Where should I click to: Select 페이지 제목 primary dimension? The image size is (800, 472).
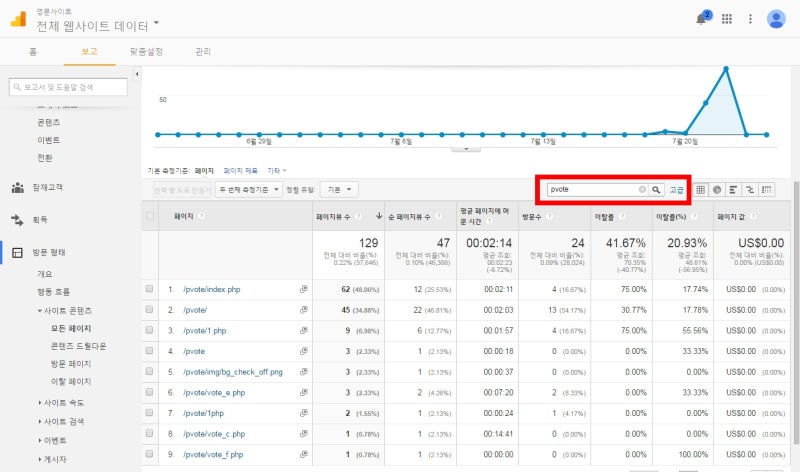point(240,170)
